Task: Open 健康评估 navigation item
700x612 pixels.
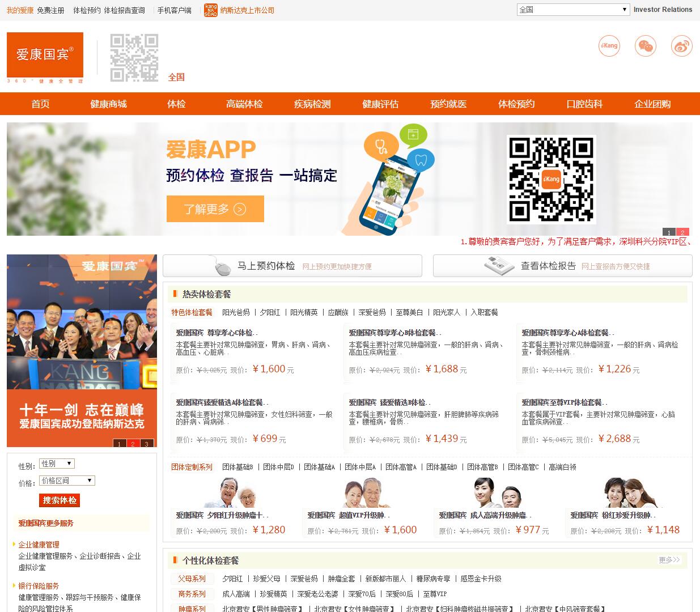Action: click(x=380, y=104)
